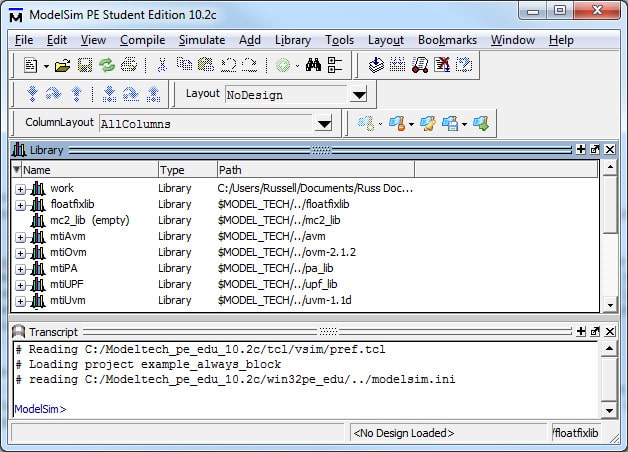Click the Undo arrow icon

click(x=228, y=65)
